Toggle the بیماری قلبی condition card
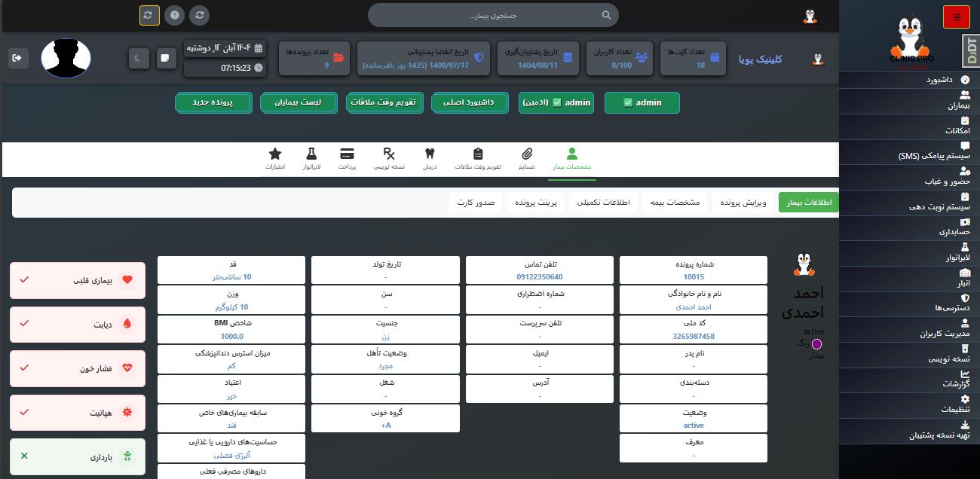 click(x=78, y=280)
